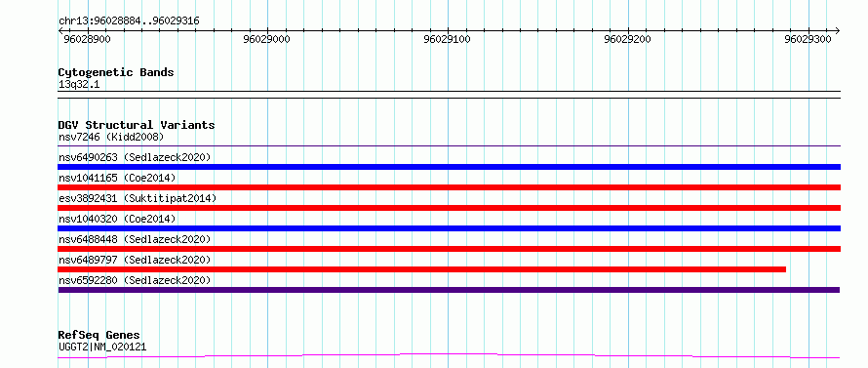
Task: Click the Cytogenetic Bands track heading
Action: (x=116, y=72)
